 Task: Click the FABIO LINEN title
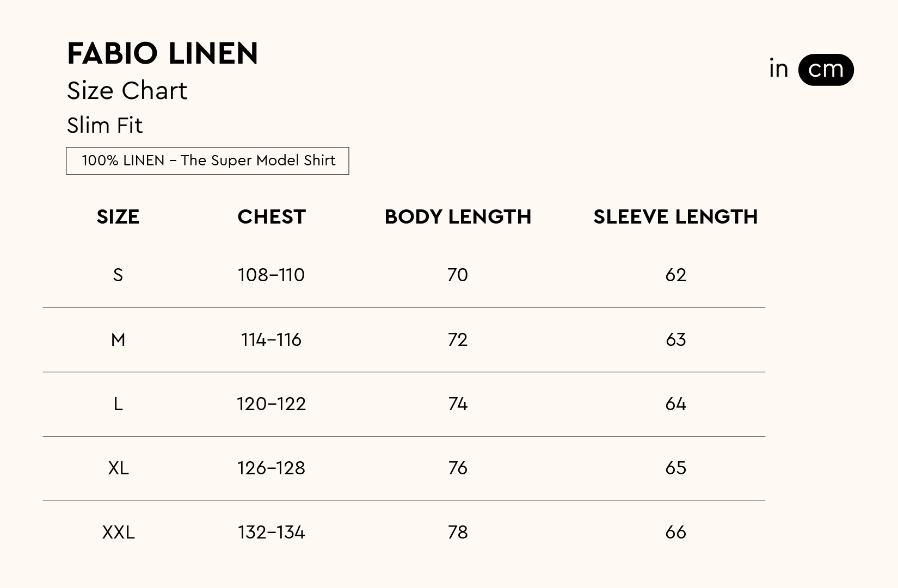tap(162, 53)
